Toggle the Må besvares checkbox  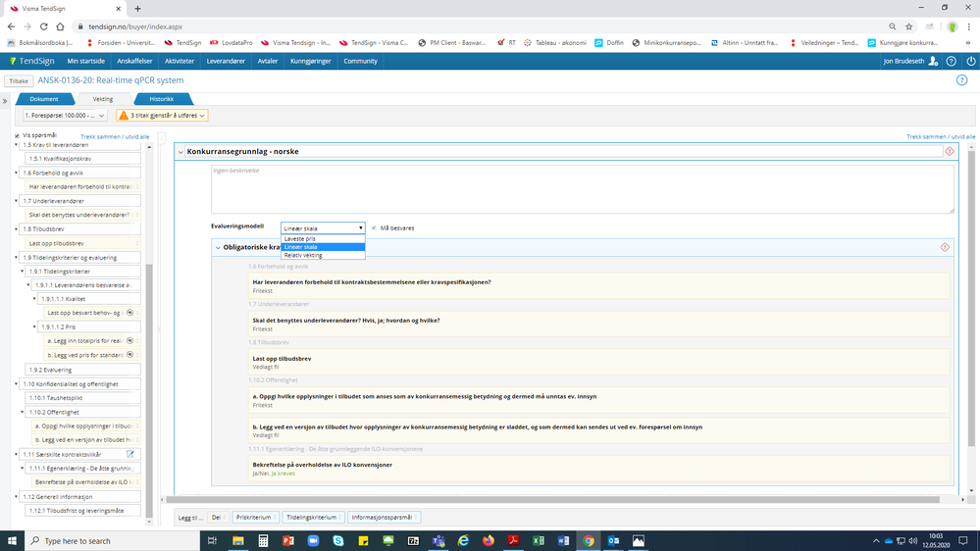(374, 228)
